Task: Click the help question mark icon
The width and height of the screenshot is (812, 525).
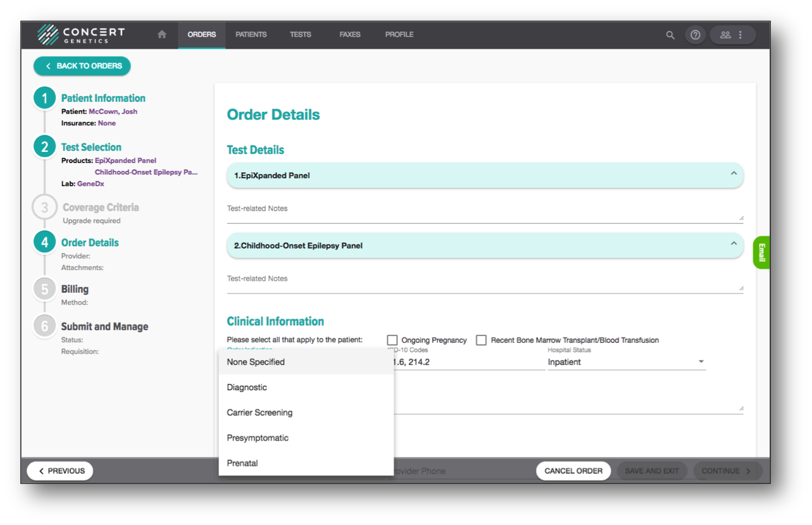Action: 696,35
